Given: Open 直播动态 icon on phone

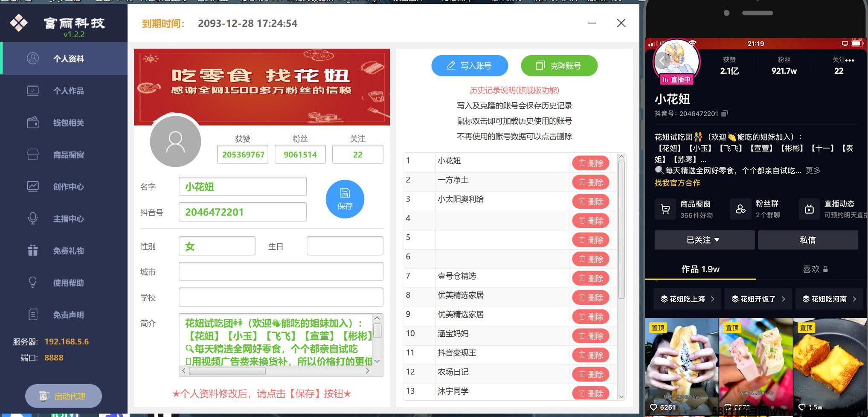Looking at the screenshot, I should point(809,209).
